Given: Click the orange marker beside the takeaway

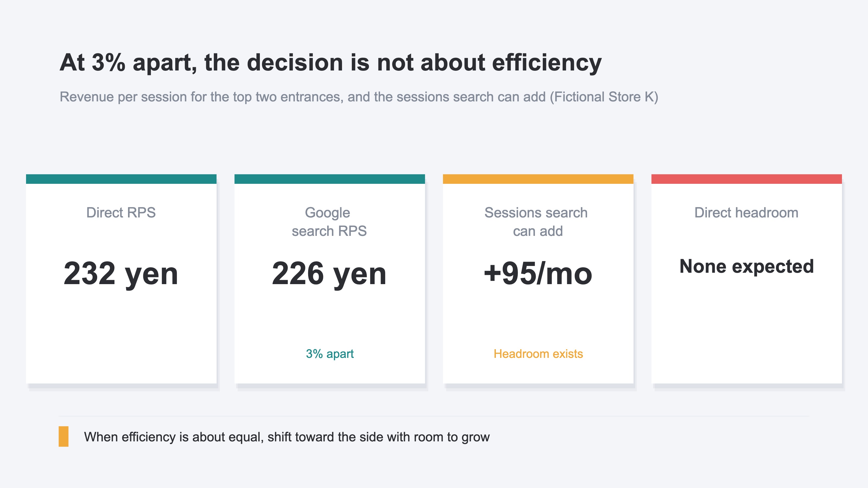Looking at the screenshot, I should tap(64, 436).
